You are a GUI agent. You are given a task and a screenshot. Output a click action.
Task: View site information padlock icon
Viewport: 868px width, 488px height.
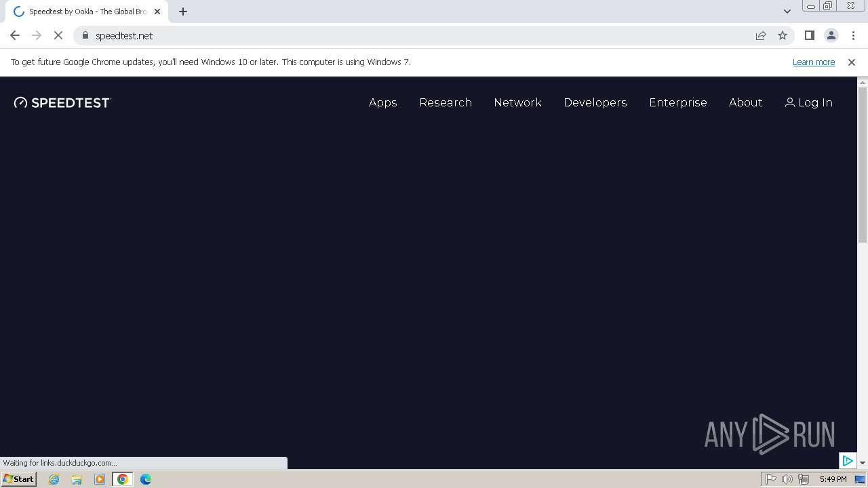coord(85,35)
